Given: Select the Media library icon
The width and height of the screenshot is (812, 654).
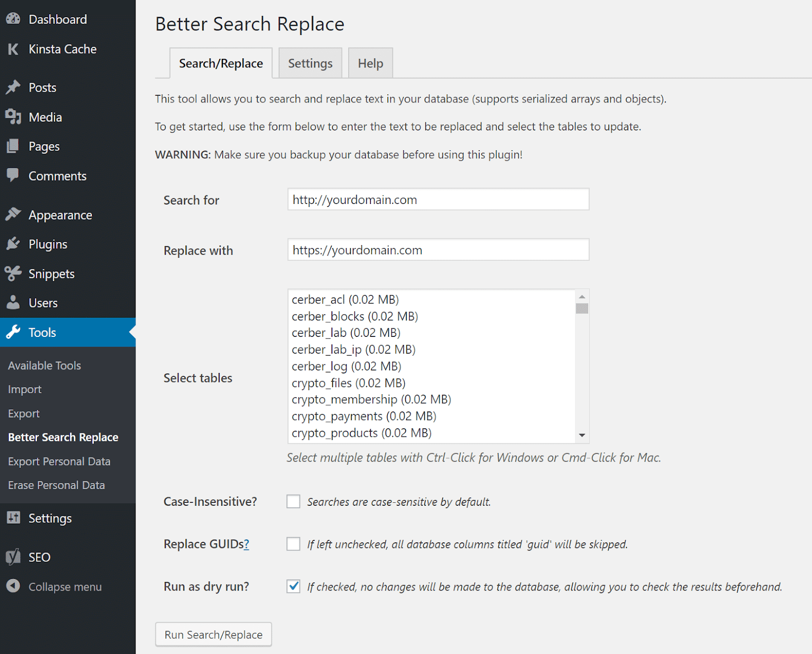Looking at the screenshot, I should [x=14, y=117].
